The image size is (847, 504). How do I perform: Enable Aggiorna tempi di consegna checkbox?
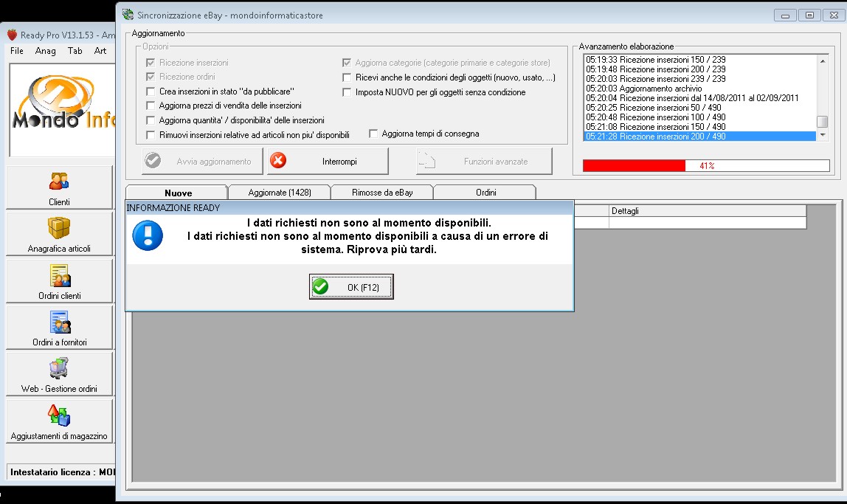point(373,134)
